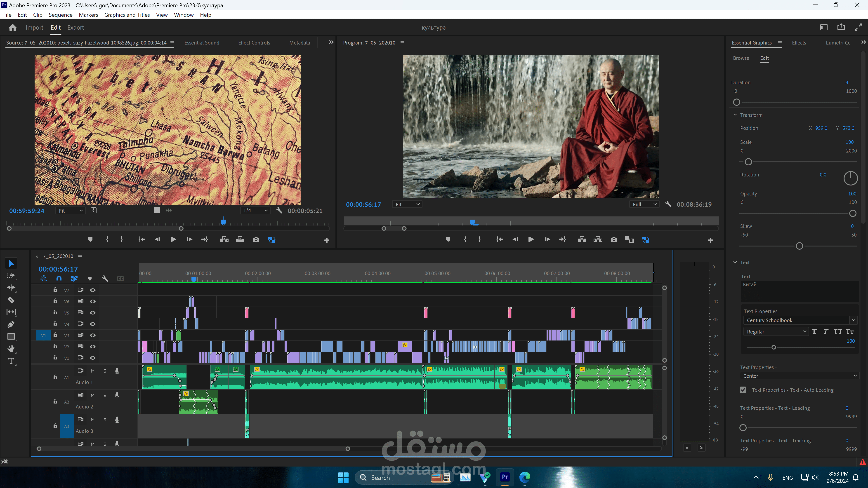Click Export Frame camera icon in Program monitor
The height and width of the screenshot is (488, 868).
tap(614, 239)
